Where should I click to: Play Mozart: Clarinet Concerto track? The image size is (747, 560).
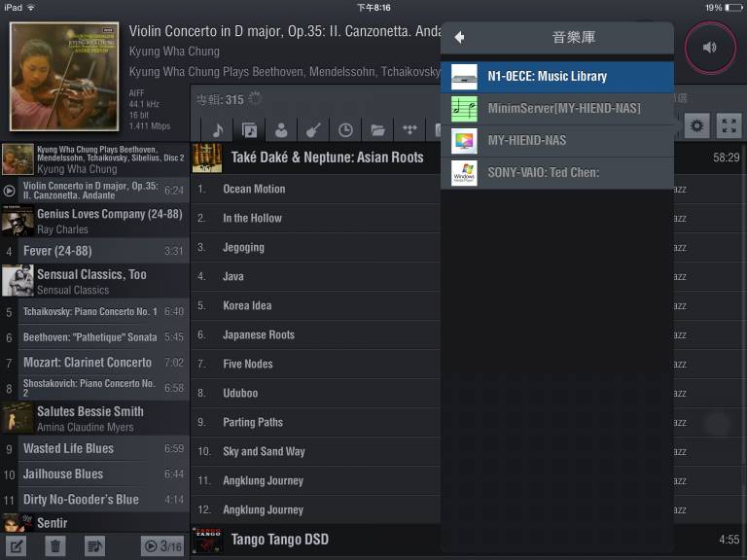point(94,363)
